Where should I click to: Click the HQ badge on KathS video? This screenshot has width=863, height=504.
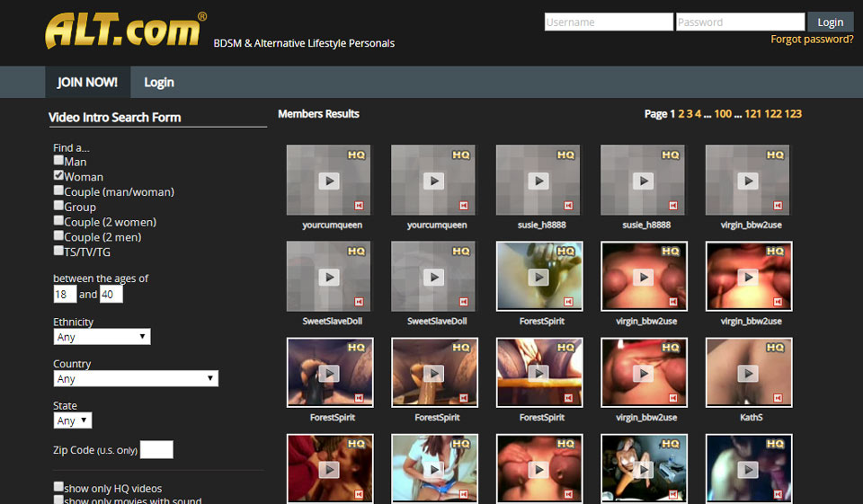tap(774, 348)
